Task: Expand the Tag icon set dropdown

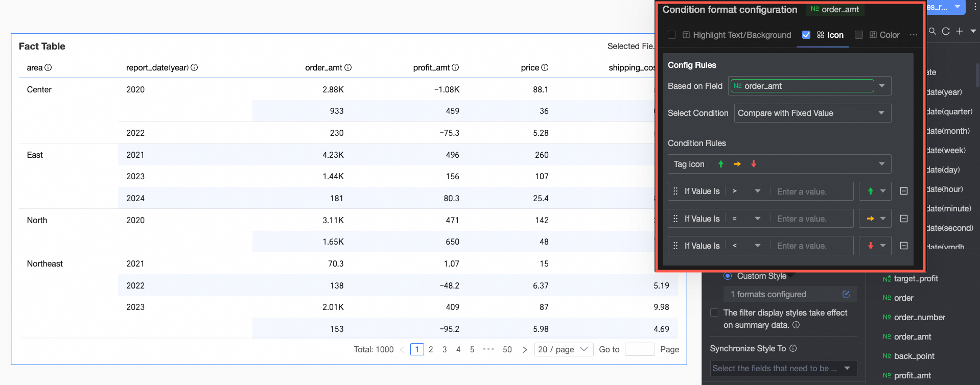Action: (780, 164)
